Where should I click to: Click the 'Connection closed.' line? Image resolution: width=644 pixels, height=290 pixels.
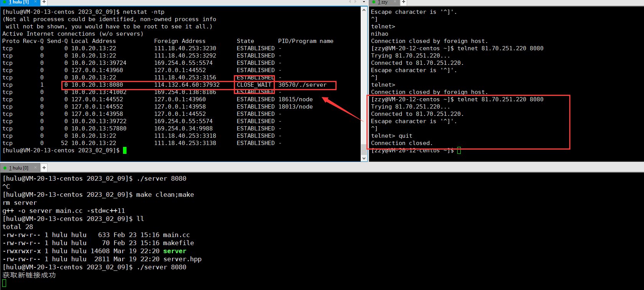pos(402,143)
